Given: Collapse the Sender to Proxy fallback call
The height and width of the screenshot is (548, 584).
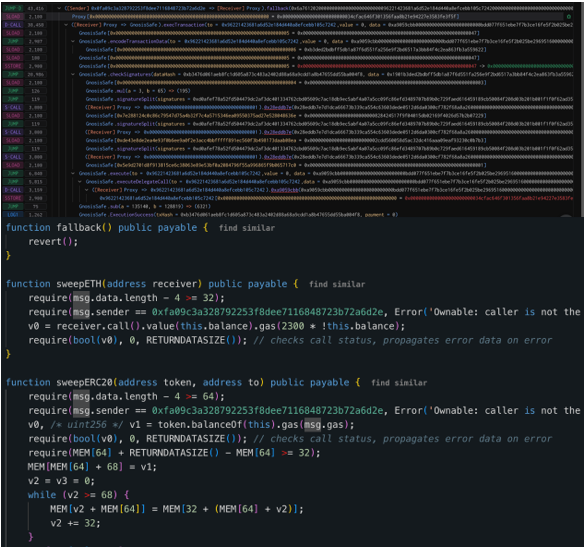Looking at the screenshot, I should (x=59, y=8).
